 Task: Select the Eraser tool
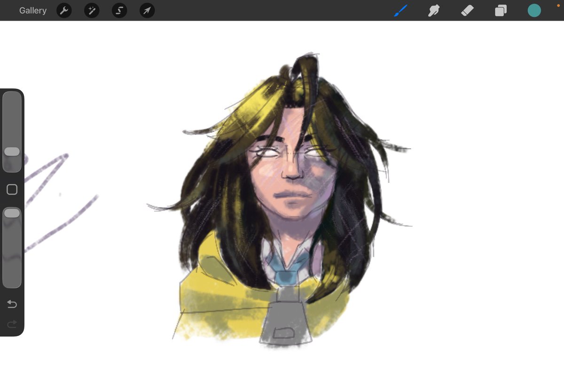467,10
